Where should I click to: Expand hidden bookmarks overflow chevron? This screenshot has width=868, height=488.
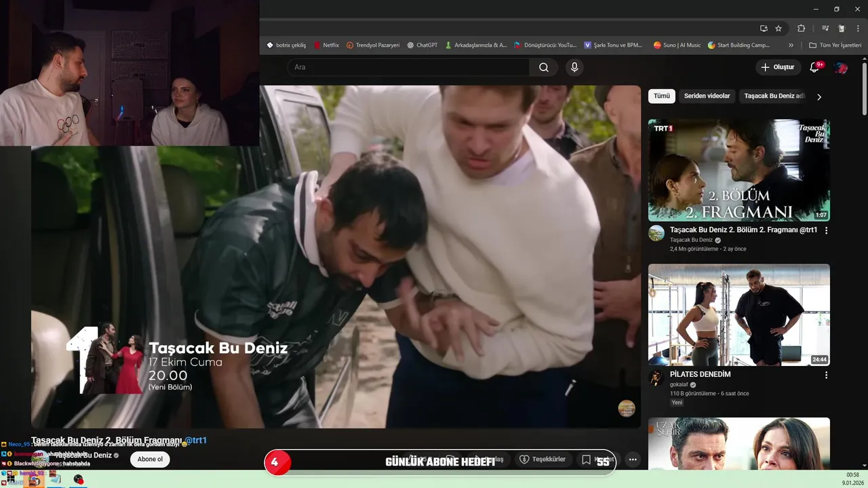[x=791, y=45]
